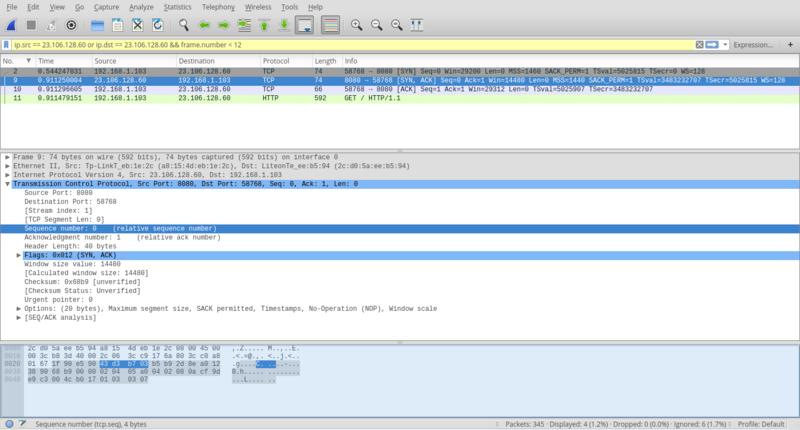Open capture options gear icon
The height and width of the screenshot is (430, 800).
[x=71, y=23]
